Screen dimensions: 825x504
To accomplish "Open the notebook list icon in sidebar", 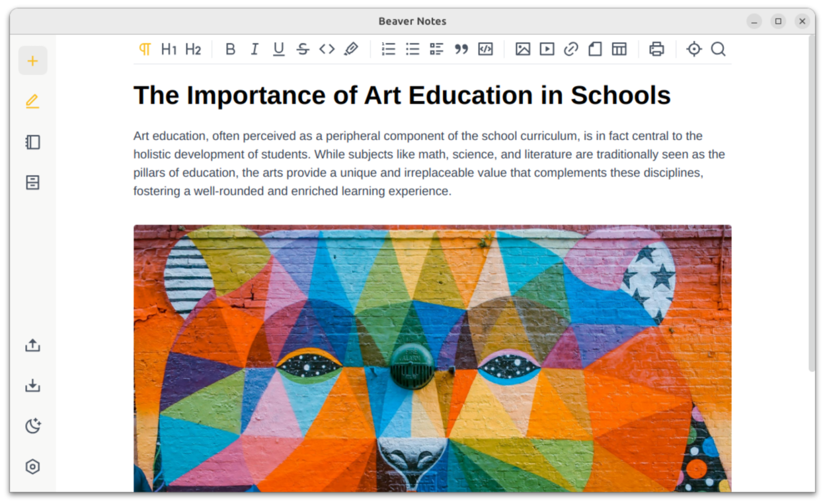I will pyautogui.click(x=32, y=142).
